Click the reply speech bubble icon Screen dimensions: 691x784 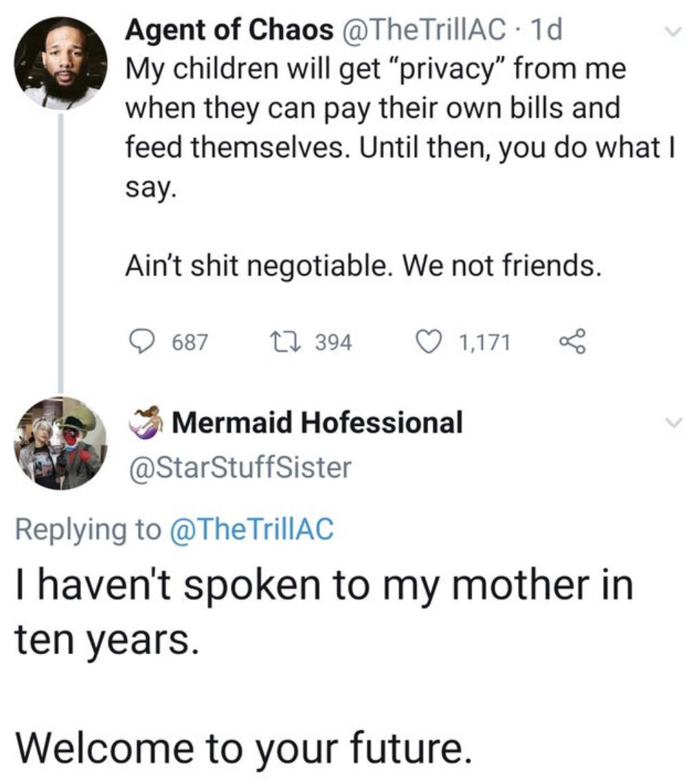pyautogui.click(x=140, y=341)
